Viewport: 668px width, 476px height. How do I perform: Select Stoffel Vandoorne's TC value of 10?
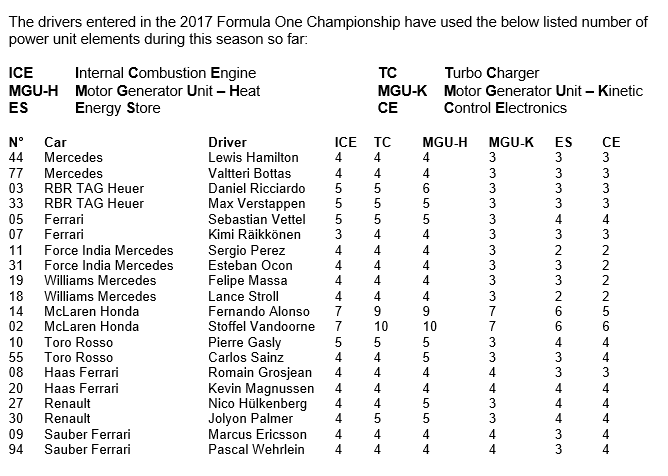click(381, 326)
